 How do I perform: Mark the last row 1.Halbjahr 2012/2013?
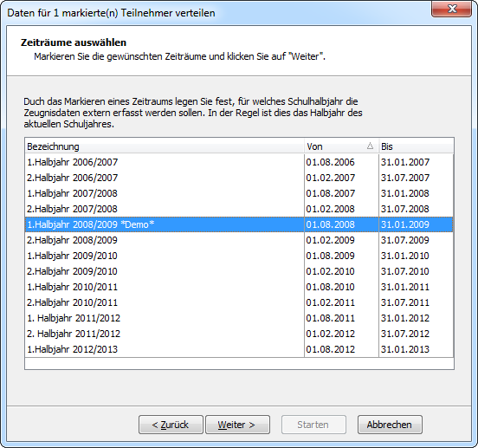click(x=239, y=349)
